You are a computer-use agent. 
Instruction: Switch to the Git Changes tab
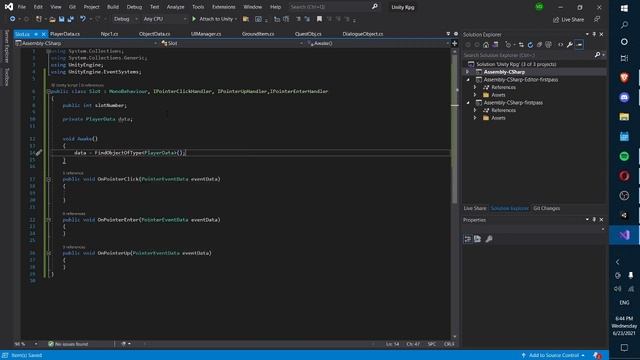click(546, 208)
